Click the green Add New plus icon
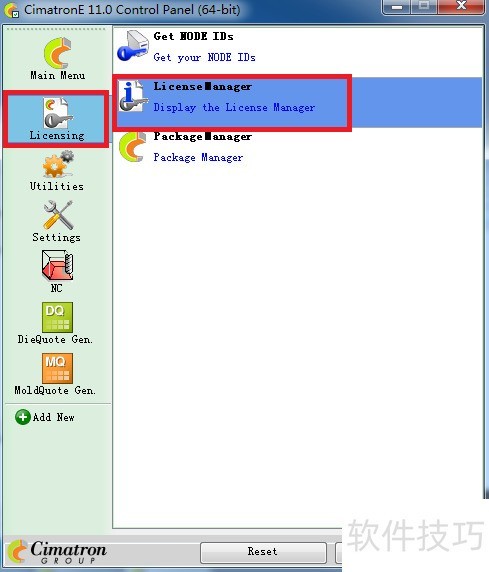 pos(23,417)
